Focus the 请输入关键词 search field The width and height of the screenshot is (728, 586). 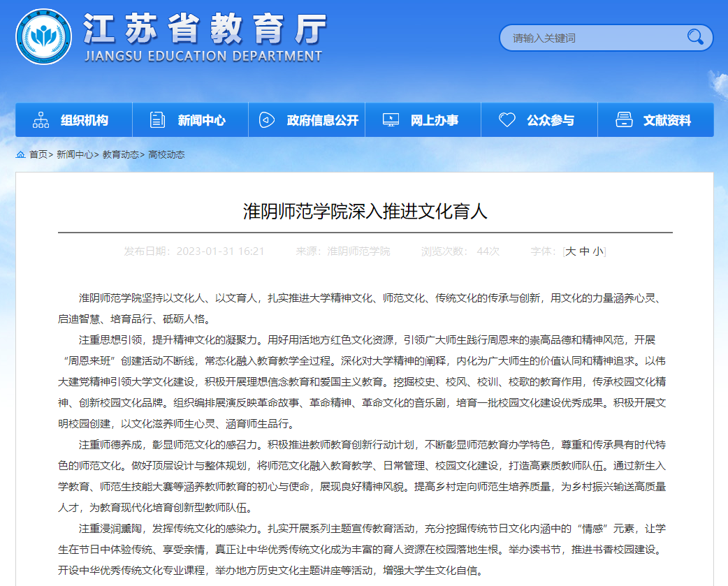click(x=606, y=38)
